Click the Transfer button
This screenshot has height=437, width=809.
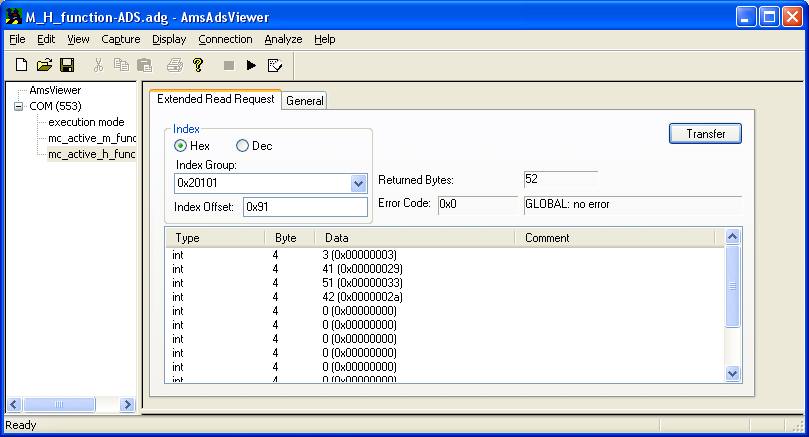pos(705,134)
